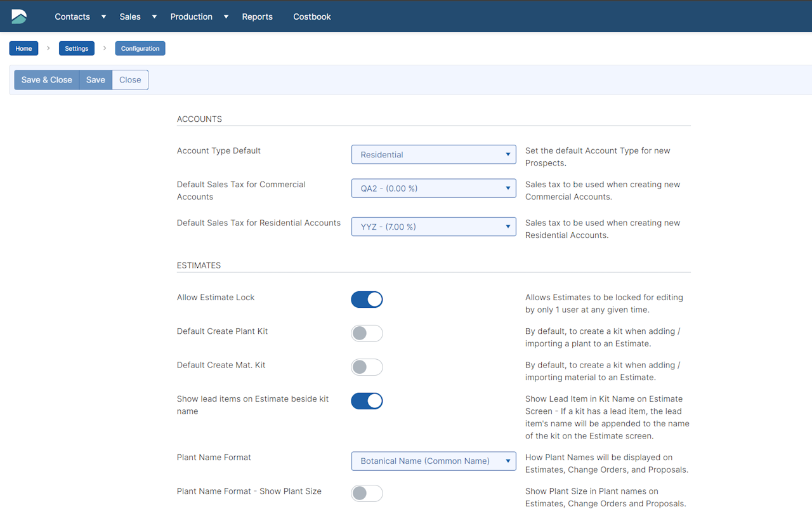Click the app logo icon in header

click(19, 16)
